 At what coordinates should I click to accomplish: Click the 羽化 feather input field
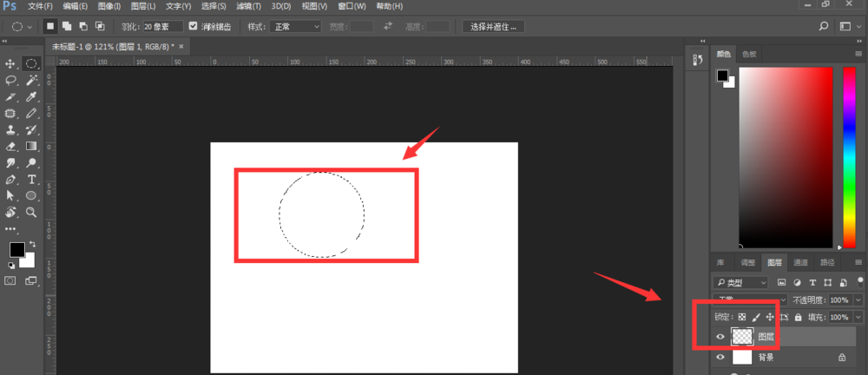[162, 27]
